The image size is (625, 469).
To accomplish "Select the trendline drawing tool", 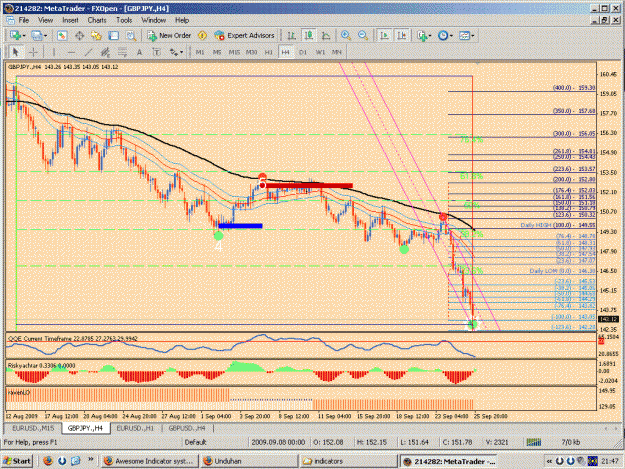I will pyautogui.click(x=88, y=52).
